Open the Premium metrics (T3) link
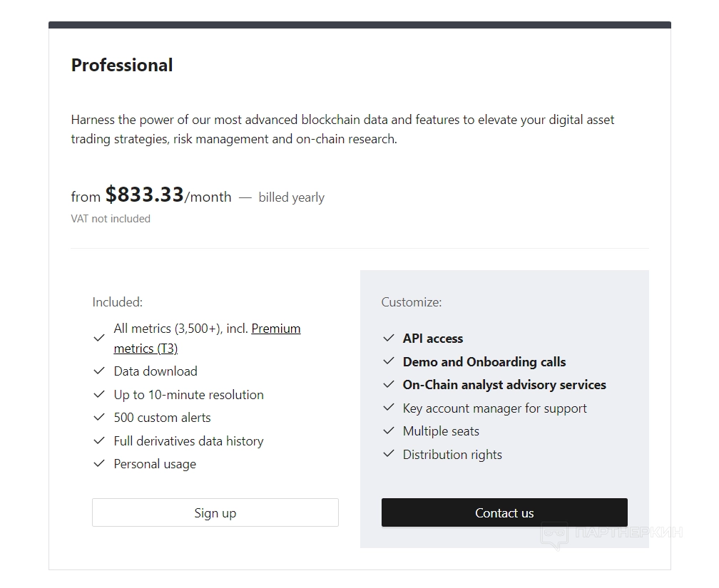The height and width of the screenshot is (588, 719). click(x=275, y=329)
